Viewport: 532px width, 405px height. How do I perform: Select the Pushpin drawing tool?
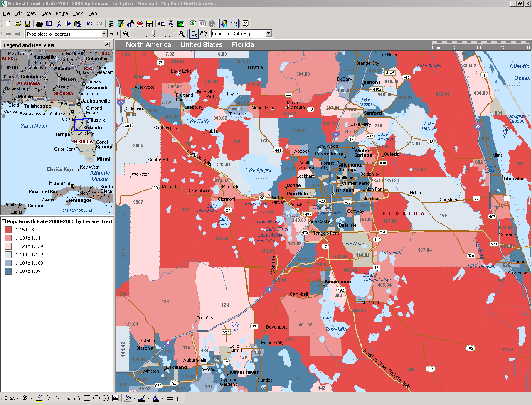point(25,398)
